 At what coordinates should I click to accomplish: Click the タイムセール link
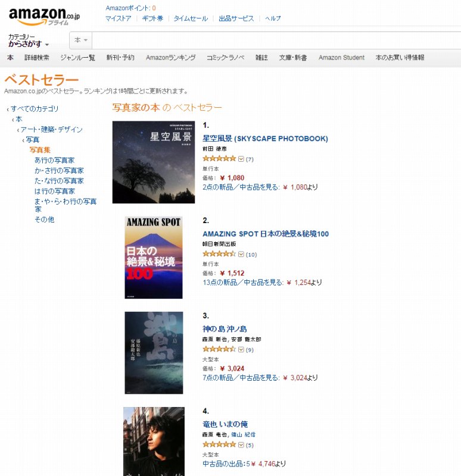(x=191, y=18)
